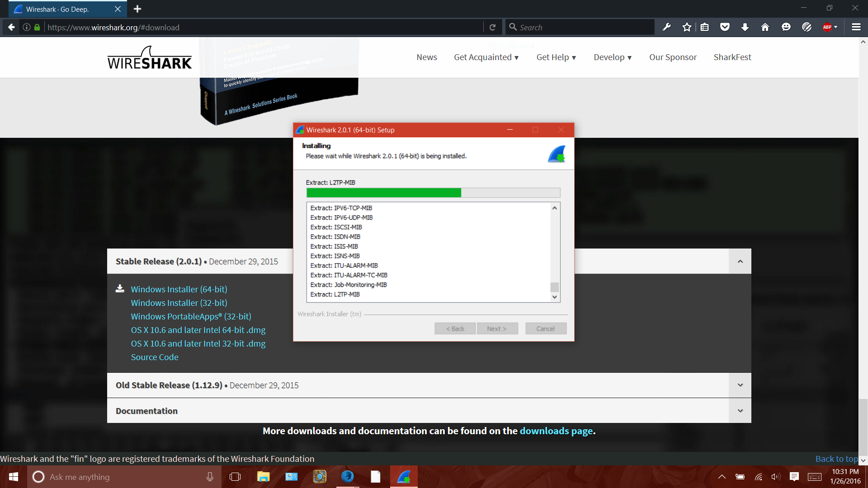The image size is (868, 488).
Task: Open the downloads arrow icon
Action: click(745, 27)
